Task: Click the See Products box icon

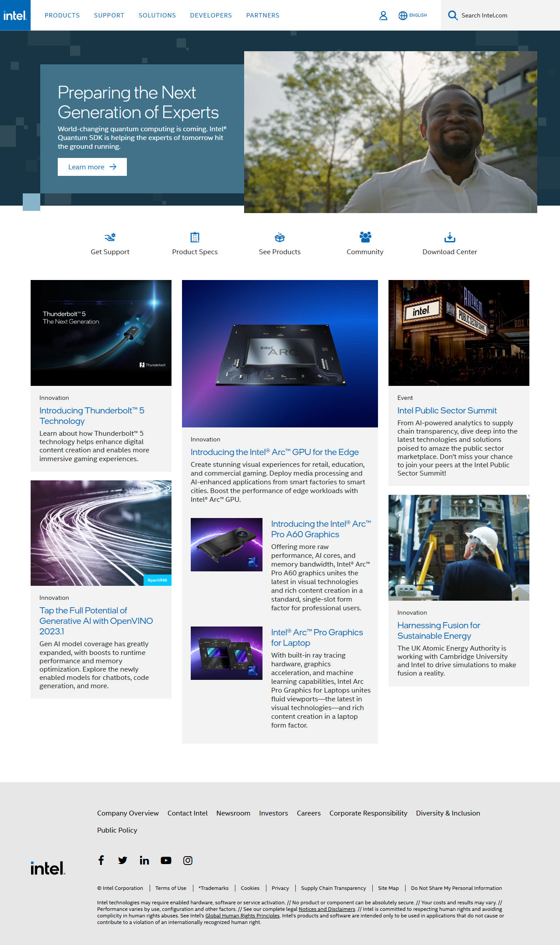Action: (x=280, y=238)
